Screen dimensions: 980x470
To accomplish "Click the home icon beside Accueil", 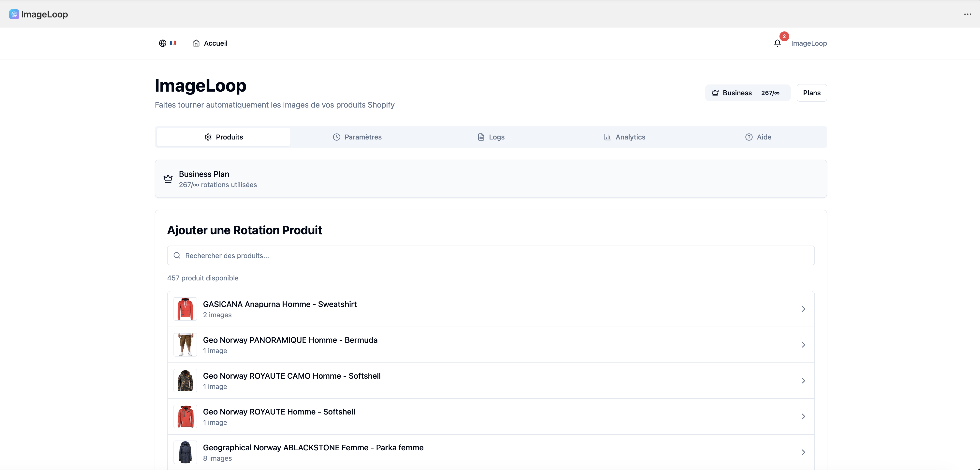I will pyautogui.click(x=196, y=43).
